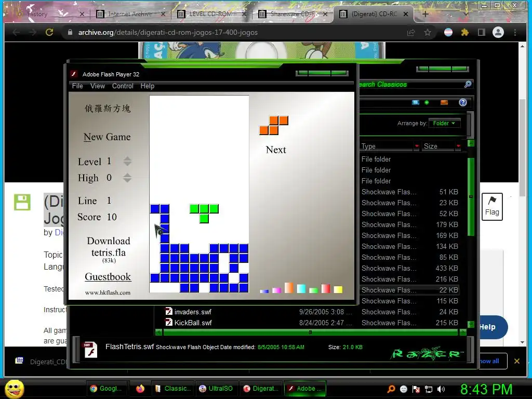
Task: Click the Explorer horizontal scrollbar
Action: point(311,332)
